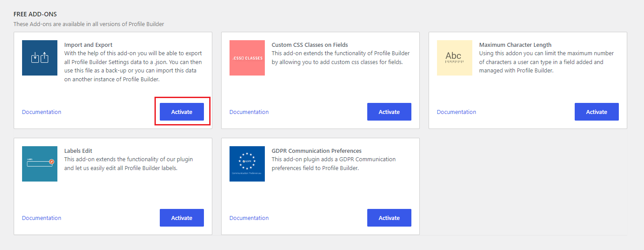The image size is (644, 250).
Task: Open Documentation for Maximum Character Length
Action: pos(456,112)
